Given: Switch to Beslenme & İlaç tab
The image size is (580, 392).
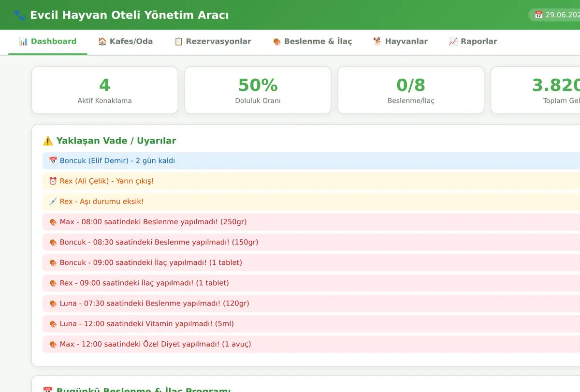Looking at the screenshot, I should coord(312,42).
